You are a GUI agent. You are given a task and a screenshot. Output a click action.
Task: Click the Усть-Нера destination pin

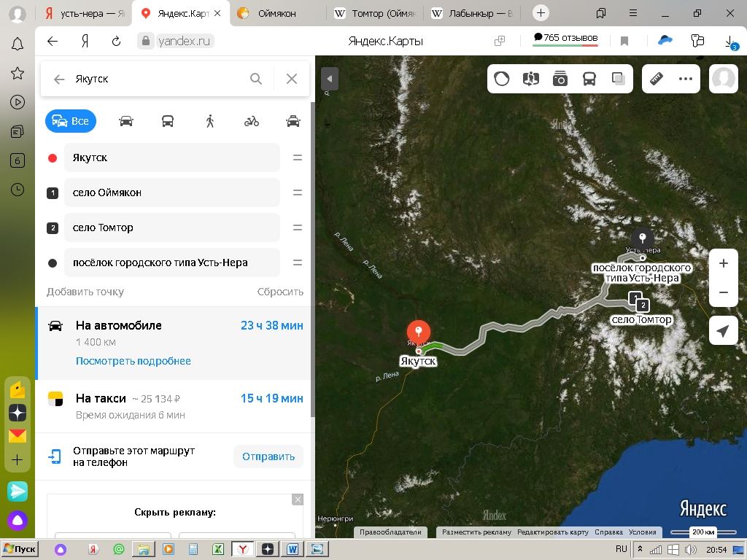pyautogui.click(x=643, y=238)
